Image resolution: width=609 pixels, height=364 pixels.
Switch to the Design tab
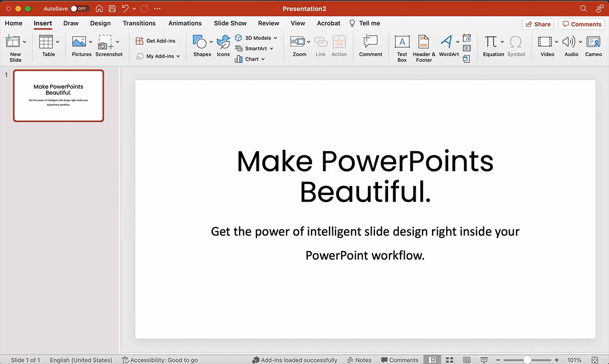[100, 23]
